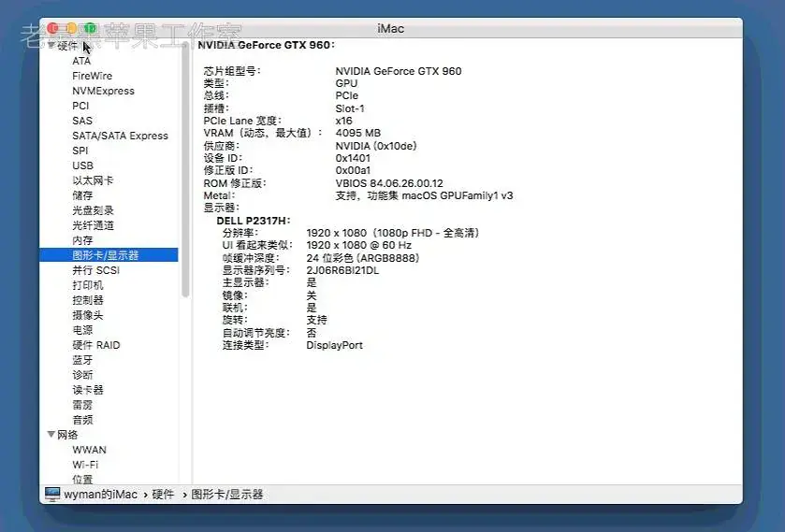The image size is (785, 532).
Task: Open the USB hardware entry
Action: click(x=82, y=165)
